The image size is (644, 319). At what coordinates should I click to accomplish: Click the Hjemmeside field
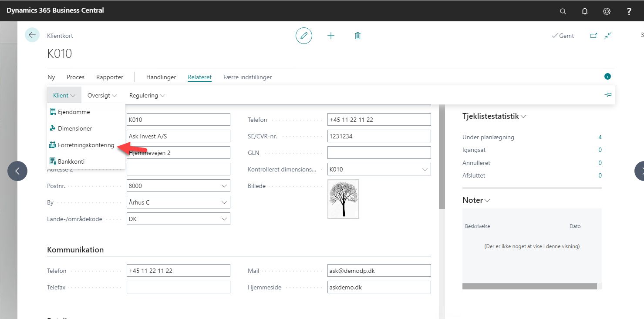[x=379, y=287]
